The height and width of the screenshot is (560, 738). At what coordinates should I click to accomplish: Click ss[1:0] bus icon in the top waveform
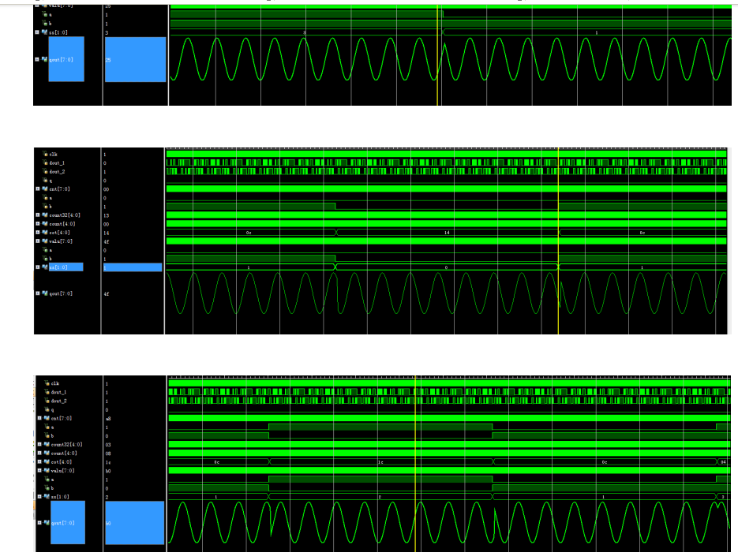44,32
